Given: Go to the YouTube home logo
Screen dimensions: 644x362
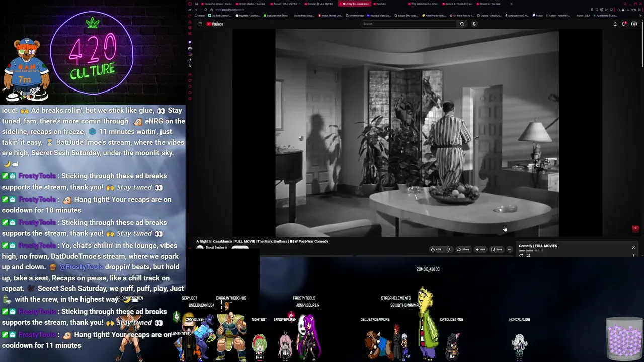Looking at the screenshot, I should (x=215, y=24).
